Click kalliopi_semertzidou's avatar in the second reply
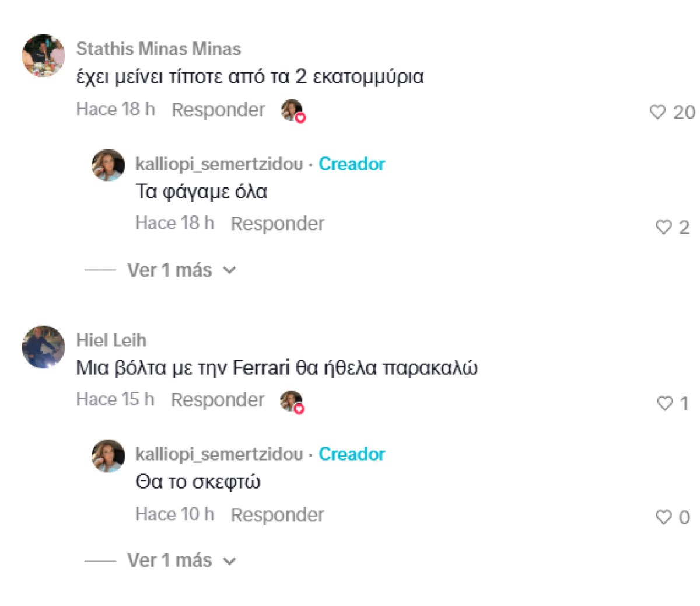The width and height of the screenshot is (700, 606). pyautogui.click(x=107, y=455)
